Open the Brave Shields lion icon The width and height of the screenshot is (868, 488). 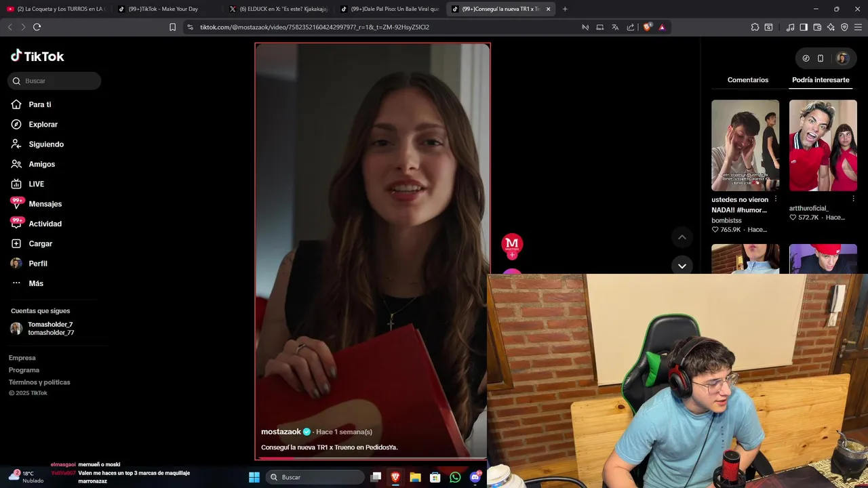point(648,27)
